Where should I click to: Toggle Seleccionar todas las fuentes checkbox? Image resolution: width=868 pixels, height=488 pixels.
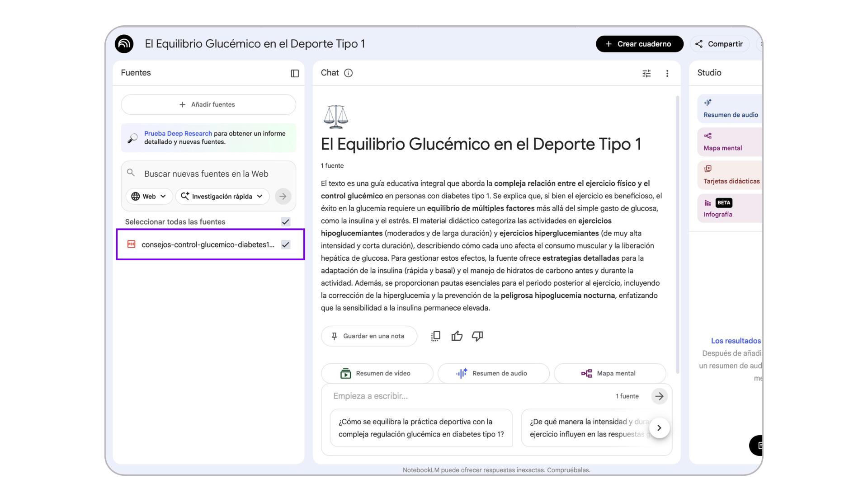pyautogui.click(x=286, y=221)
